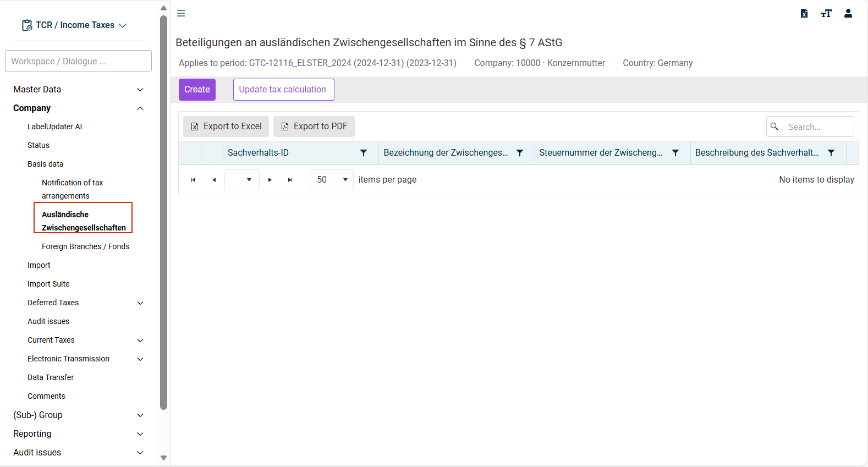The image size is (868, 467).
Task: Expand the (Sub-) Group section
Action: (140, 415)
